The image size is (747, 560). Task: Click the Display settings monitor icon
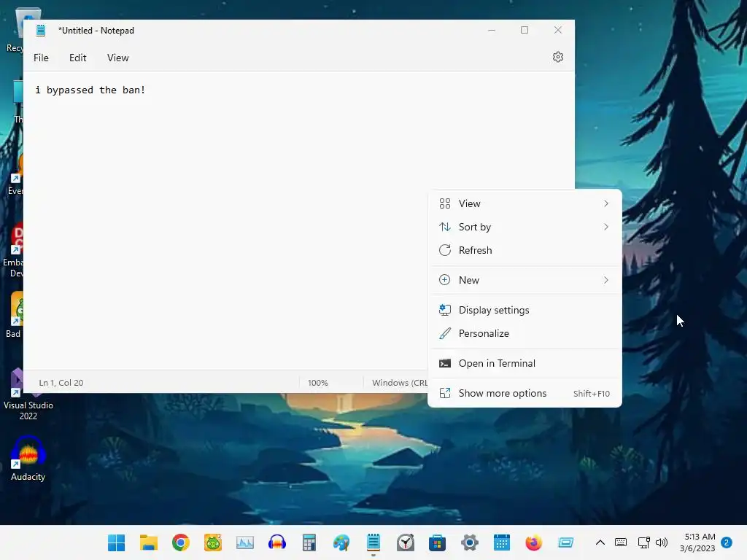click(x=444, y=310)
